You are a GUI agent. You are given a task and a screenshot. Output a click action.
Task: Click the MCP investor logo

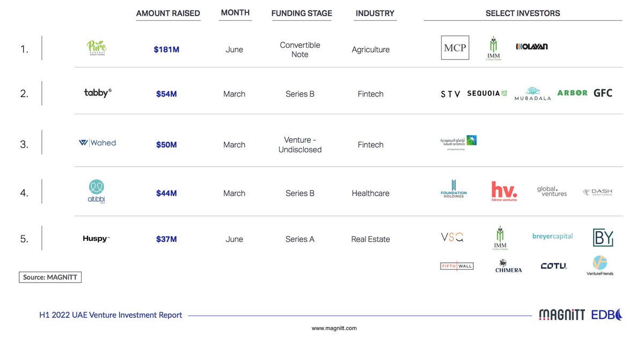click(455, 48)
